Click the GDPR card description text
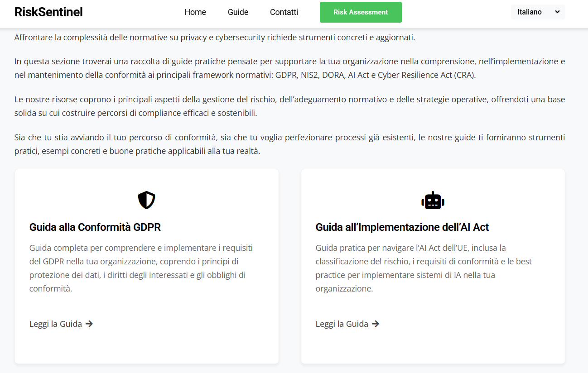This screenshot has width=588, height=373. pyautogui.click(x=141, y=268)
